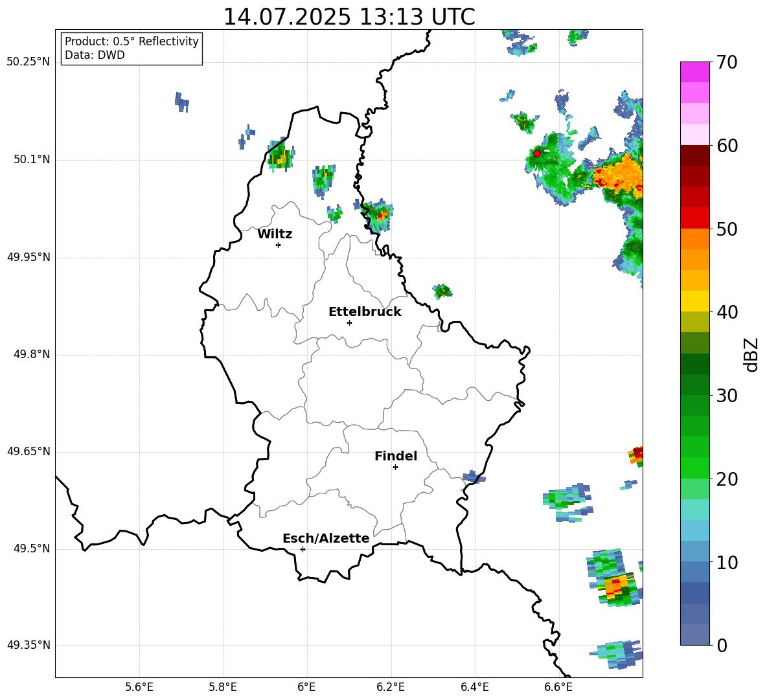The height and width of the screenshot is (700, 767).
Task: Click the bright green colorbar segment above 20
Action: pos(694,468)
